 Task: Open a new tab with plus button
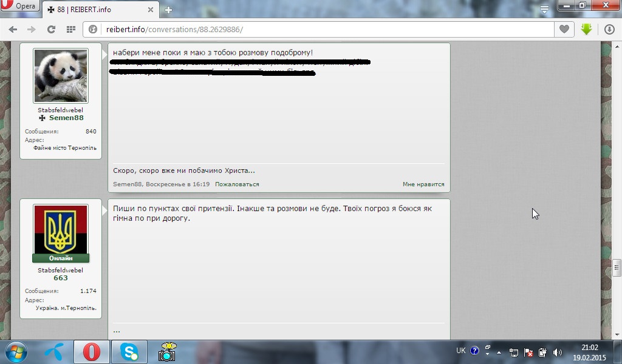point(168,10)
